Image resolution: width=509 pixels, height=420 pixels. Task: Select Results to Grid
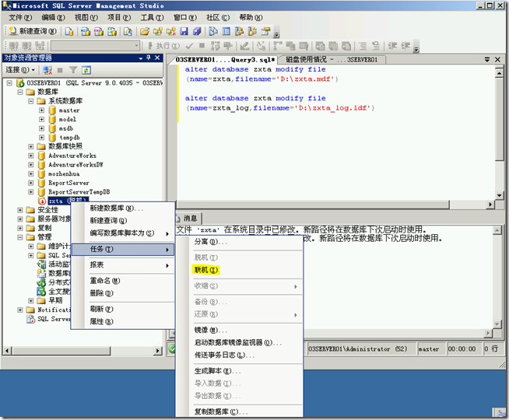(333, 46)
